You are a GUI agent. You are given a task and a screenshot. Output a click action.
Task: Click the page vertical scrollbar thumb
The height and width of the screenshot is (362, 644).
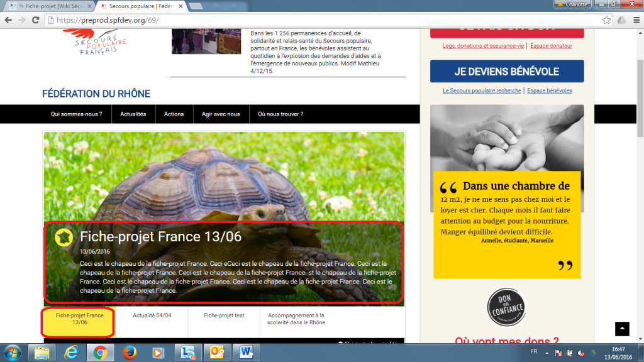pyautogui.click(x=640, y=99)
